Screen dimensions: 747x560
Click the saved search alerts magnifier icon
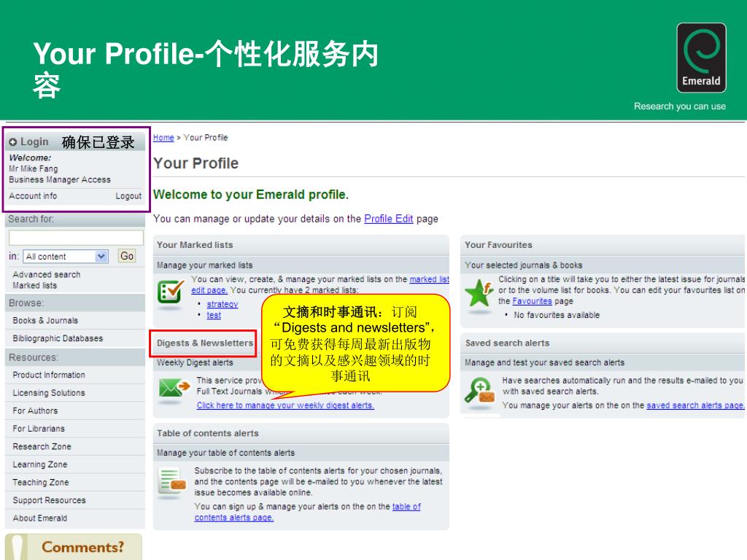coord(480,390)
